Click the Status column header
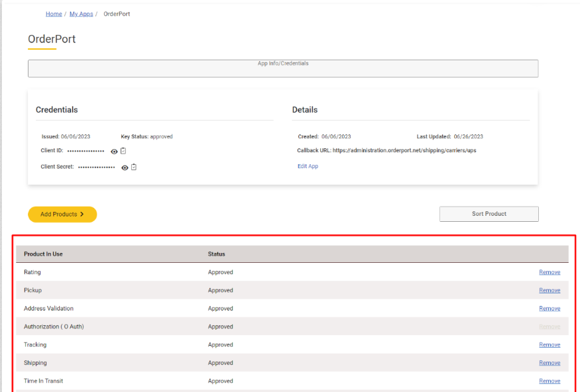580x392 pixels. pos(216,254)
